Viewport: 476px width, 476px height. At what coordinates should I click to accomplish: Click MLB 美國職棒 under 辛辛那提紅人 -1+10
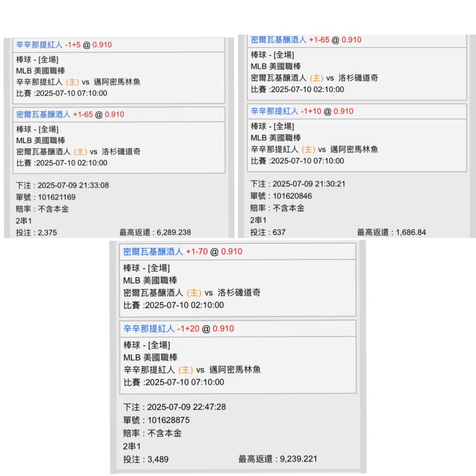(276, 138)
